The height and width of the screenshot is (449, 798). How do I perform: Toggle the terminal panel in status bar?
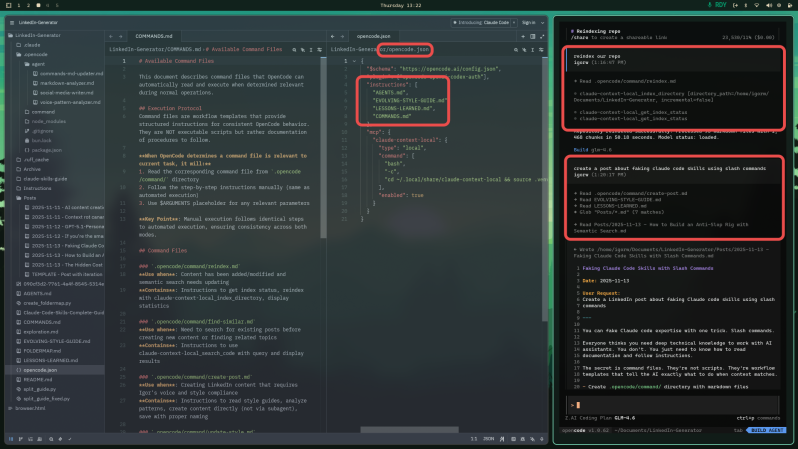pos(513,439)
